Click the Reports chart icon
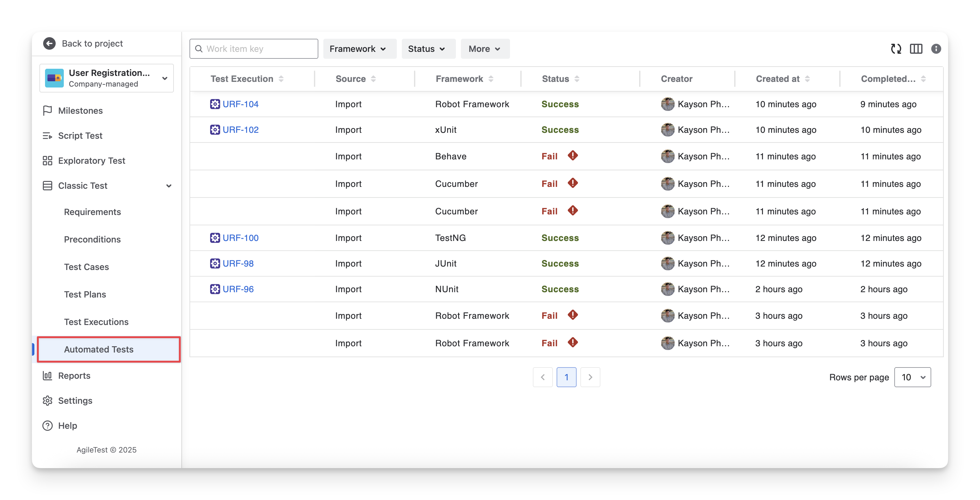This screenshot has height=500, width=980. coord(48,376)
